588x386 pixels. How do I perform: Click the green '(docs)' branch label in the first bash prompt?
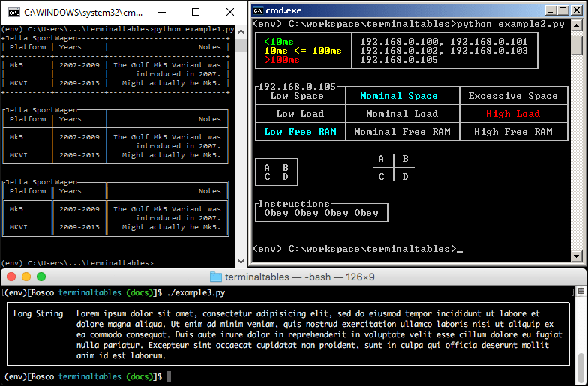pos(139,292)
